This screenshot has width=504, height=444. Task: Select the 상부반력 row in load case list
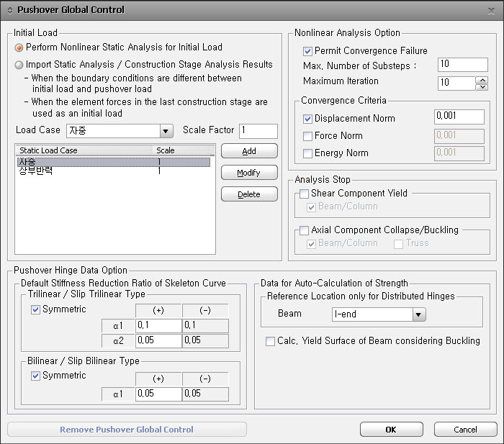click(114, 171)
